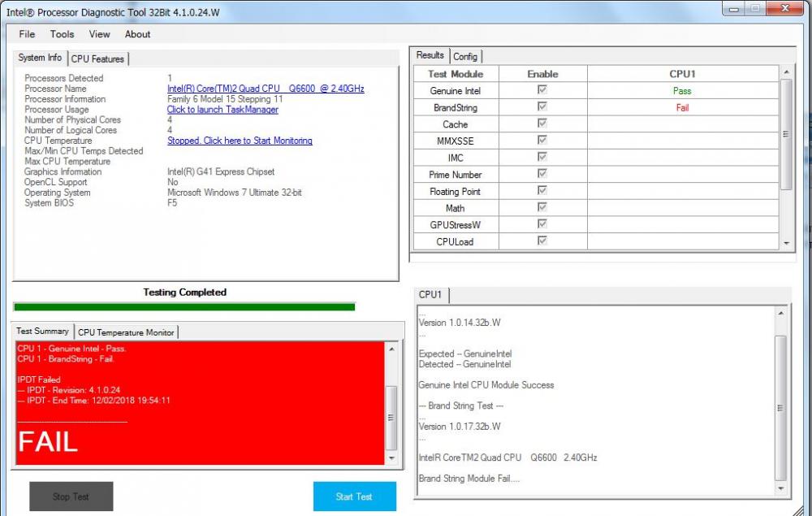Click the Enable column header

pos(542,74)
